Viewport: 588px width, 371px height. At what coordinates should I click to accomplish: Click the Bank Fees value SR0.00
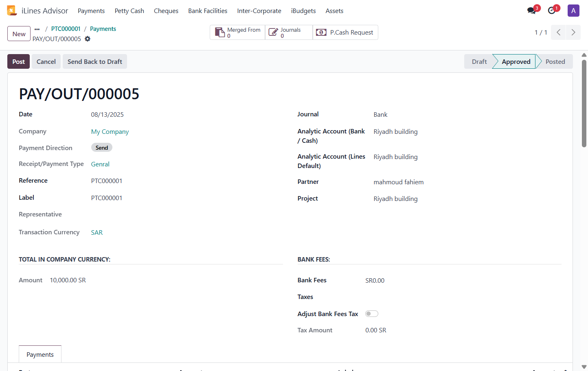tap(375, 281)
